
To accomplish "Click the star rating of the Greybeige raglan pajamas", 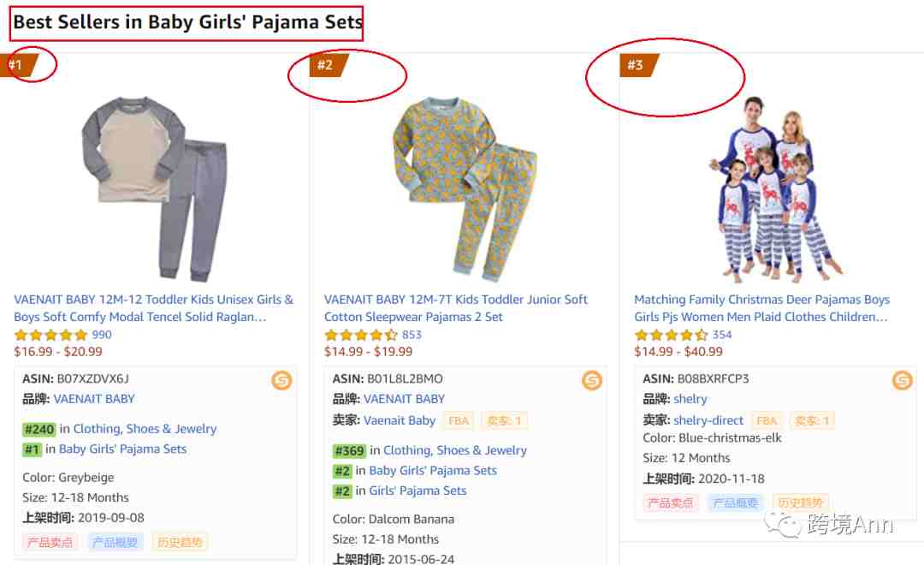I will pos(50,335).
